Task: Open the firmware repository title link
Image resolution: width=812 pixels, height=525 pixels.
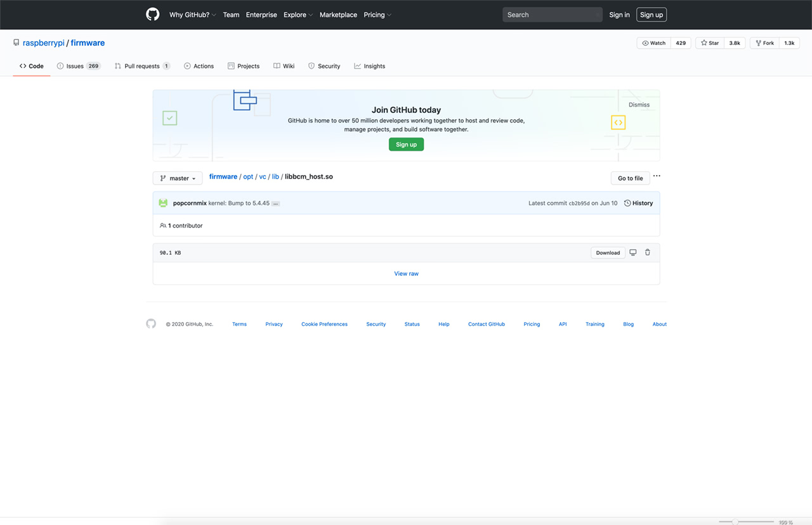Action: (x=88, y=43)
